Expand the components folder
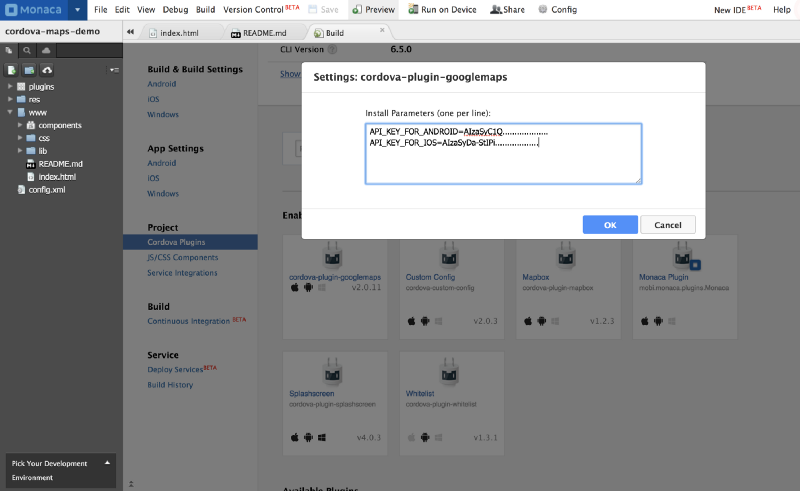 (20, 125)
